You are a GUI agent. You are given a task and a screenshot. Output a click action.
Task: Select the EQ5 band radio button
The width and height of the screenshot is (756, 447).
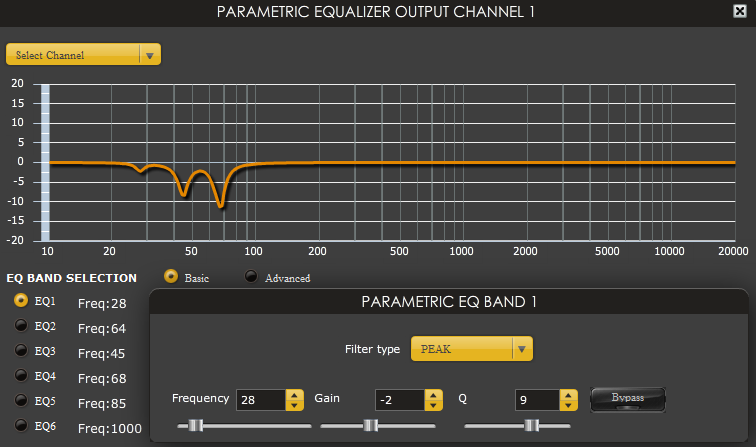click(21, 401)
